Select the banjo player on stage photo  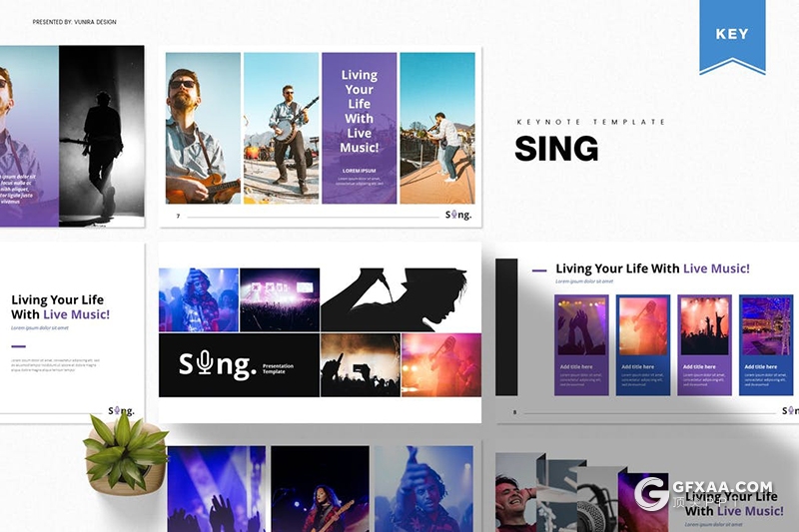click(x=282, y=129)
